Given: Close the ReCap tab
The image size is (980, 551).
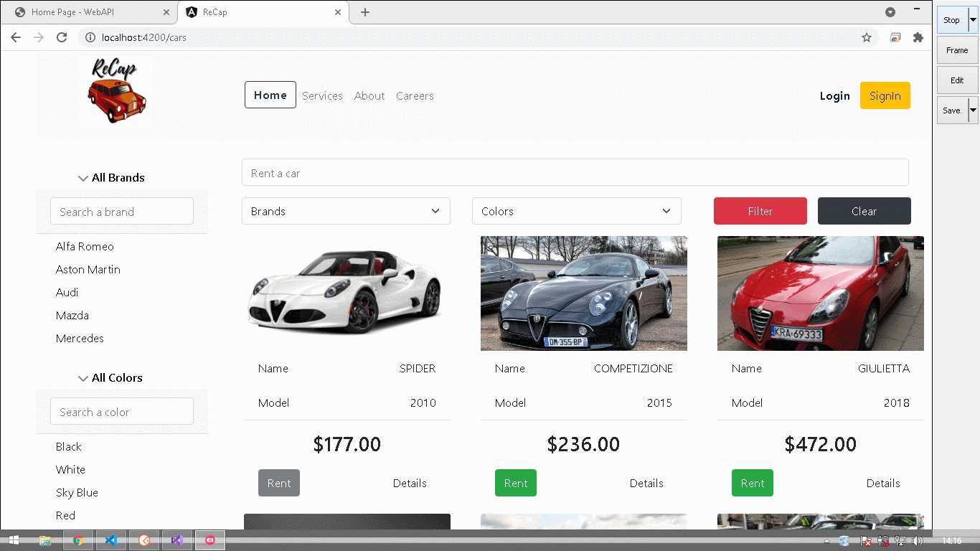Looking at the screenshot, I should coord(337,12).
